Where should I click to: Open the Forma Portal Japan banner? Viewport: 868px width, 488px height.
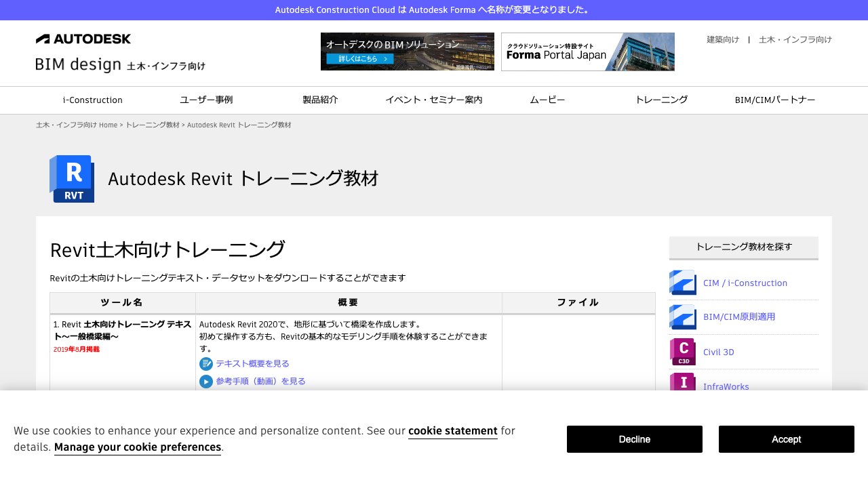click(588, 52)
